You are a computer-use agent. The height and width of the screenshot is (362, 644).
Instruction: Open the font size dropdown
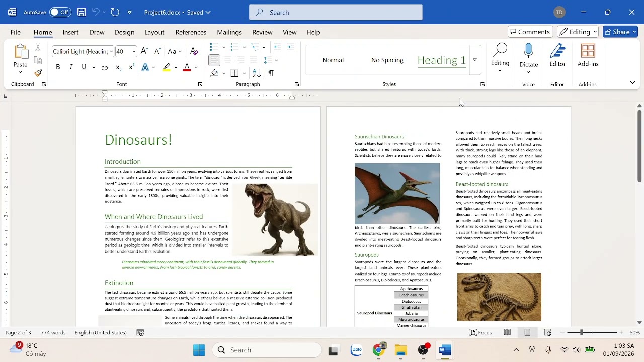pos(134,51)
